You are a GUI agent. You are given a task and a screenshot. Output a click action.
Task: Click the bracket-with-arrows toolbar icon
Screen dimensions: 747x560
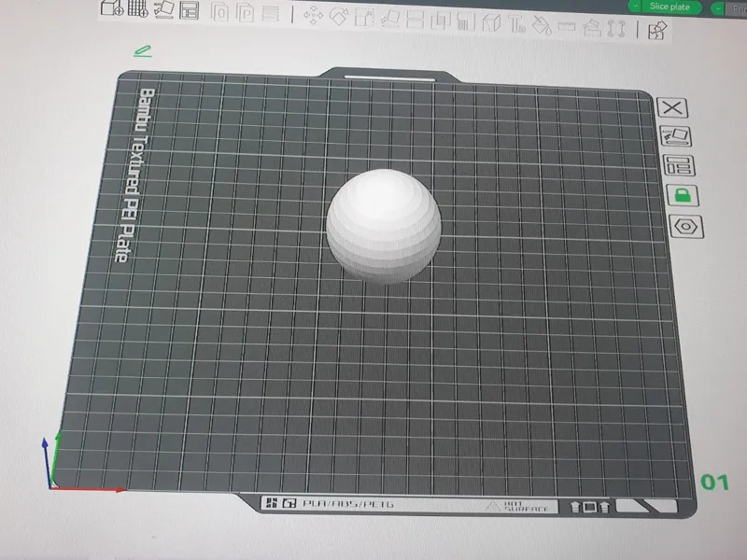tap(616, 29)
